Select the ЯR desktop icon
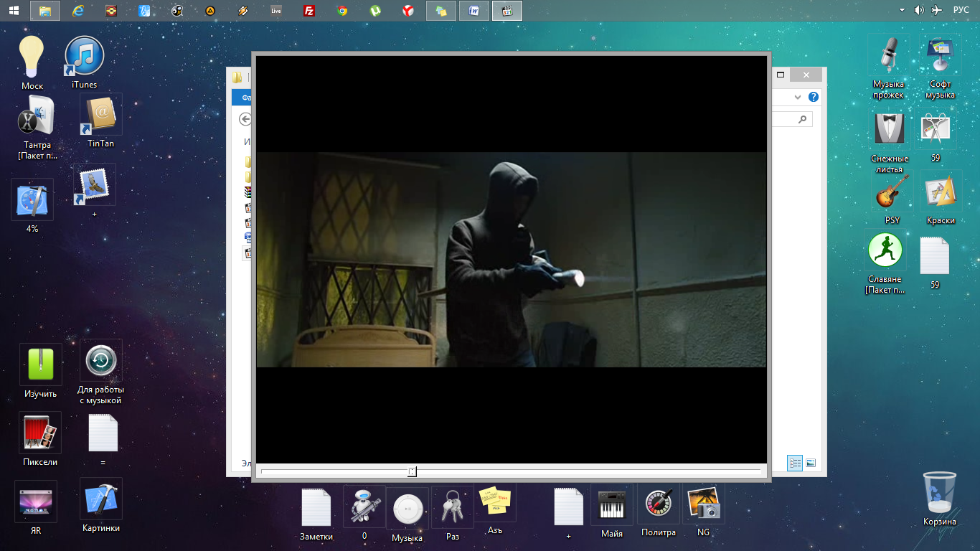The image size is (980, 551). point(36,508)
